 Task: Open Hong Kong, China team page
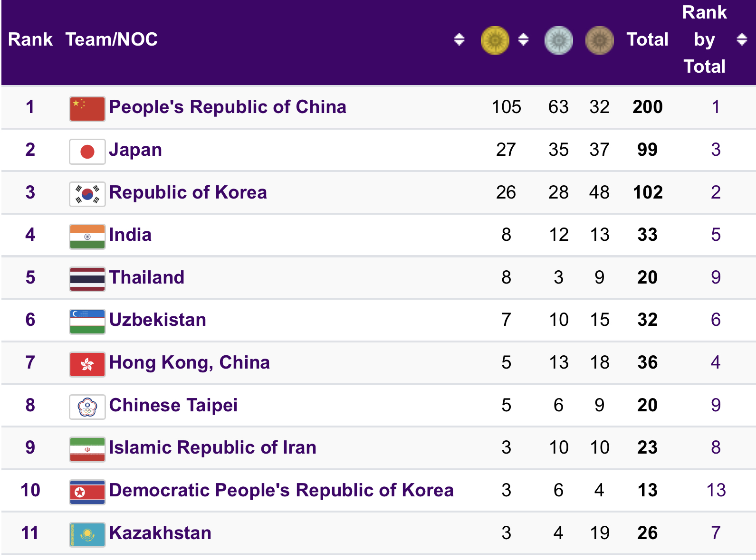[x=189, y=362]
